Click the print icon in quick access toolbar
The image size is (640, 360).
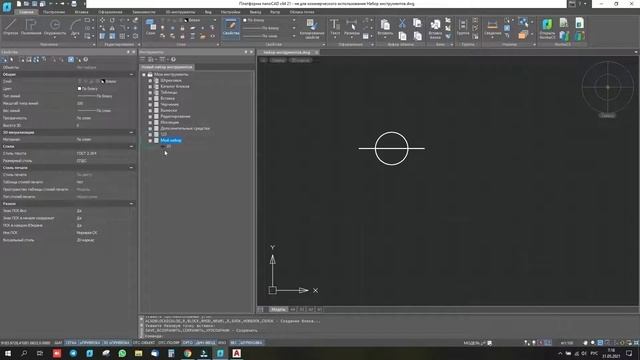(74, 4)
